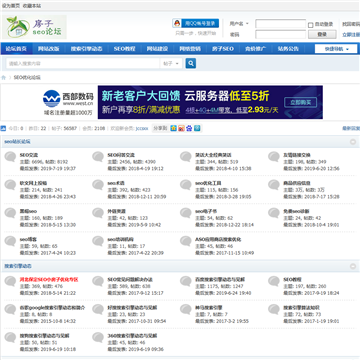This screenshot has height=360, width=360.
Task: Click the home breadcrumb icon
Action: click(x=4, y=78)
